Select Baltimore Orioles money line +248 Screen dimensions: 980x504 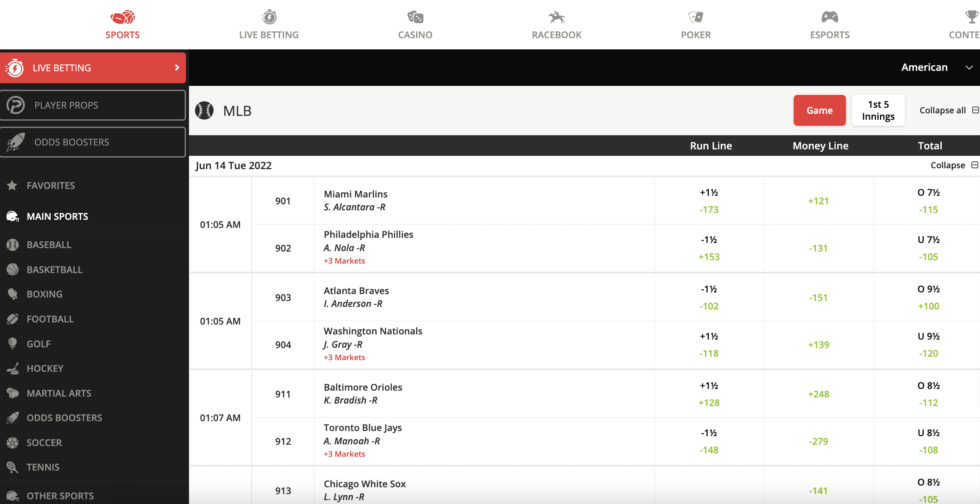pos(819,394)
